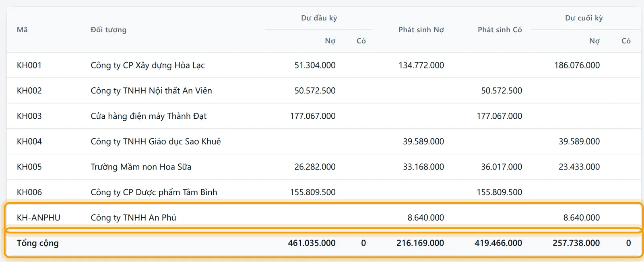Screen dimensions: 644x262
Task: Select the 'Dư đầu kỳ' group header
Action: tap(319, 18)
